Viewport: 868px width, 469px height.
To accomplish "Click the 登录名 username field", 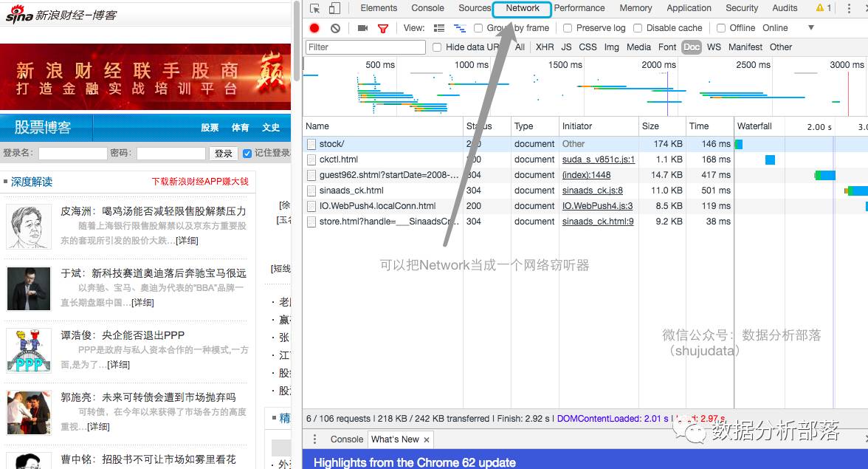I will tap(72, 154).
